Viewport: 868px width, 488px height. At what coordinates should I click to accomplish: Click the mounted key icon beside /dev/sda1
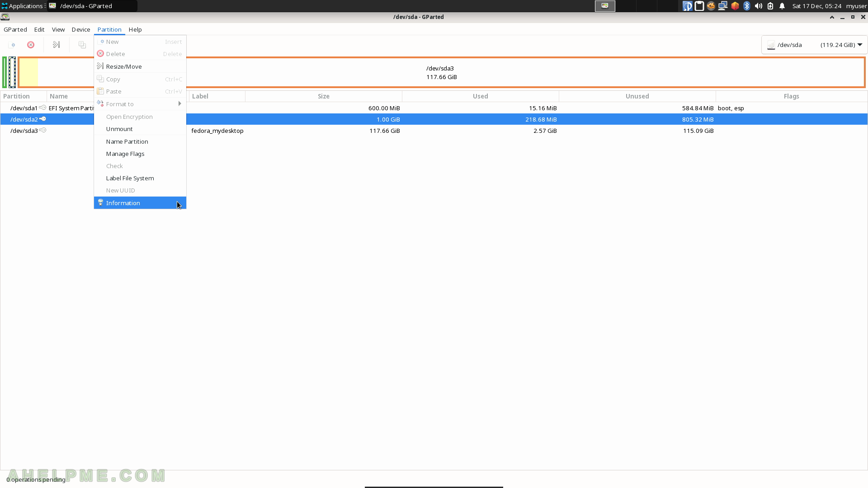(x=42, y=108)
